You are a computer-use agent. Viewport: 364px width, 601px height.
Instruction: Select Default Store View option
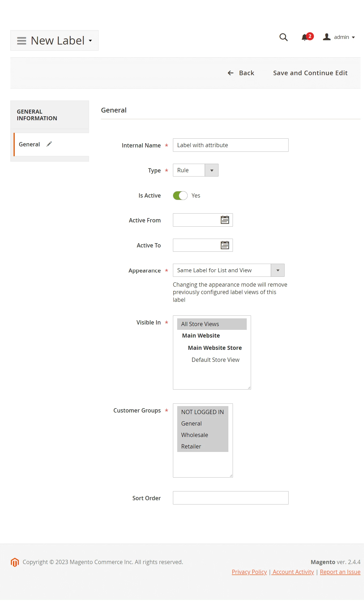tap(215, 360)
